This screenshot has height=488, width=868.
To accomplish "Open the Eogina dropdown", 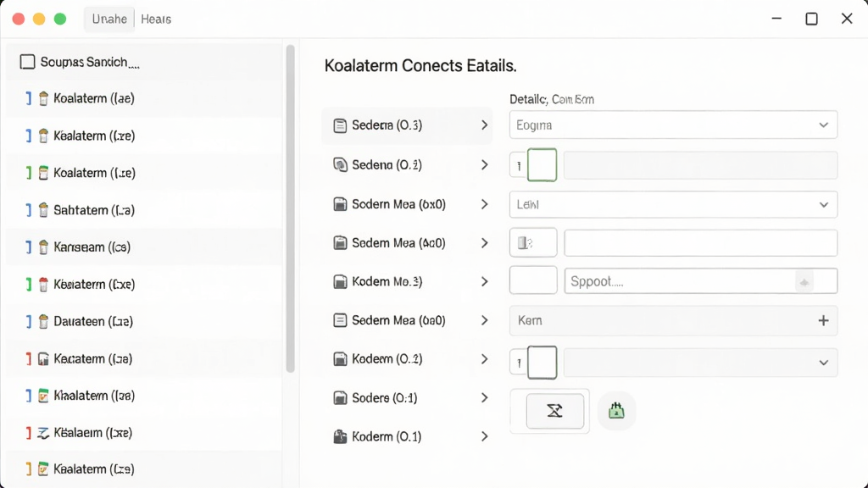I will (673, 125).
